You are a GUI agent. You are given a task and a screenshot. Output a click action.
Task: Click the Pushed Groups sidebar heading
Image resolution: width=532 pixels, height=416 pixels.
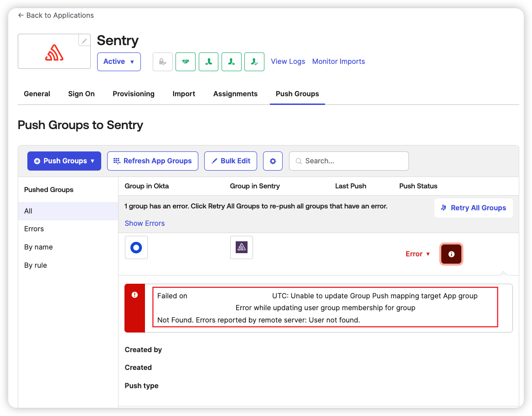click(x=49, y=190)
